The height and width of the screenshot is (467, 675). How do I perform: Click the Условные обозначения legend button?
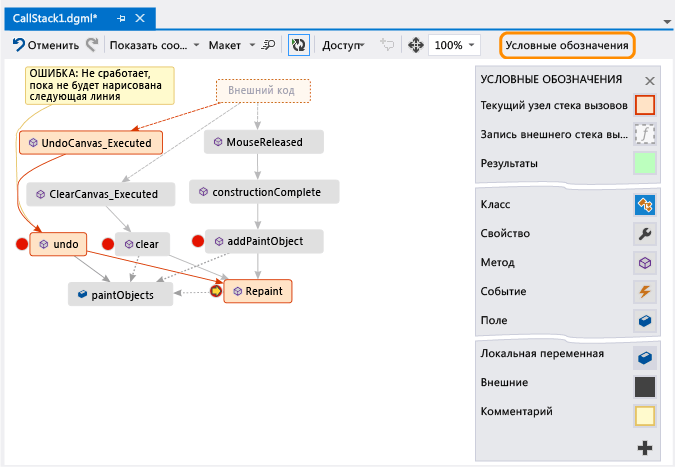coord(567,45)
